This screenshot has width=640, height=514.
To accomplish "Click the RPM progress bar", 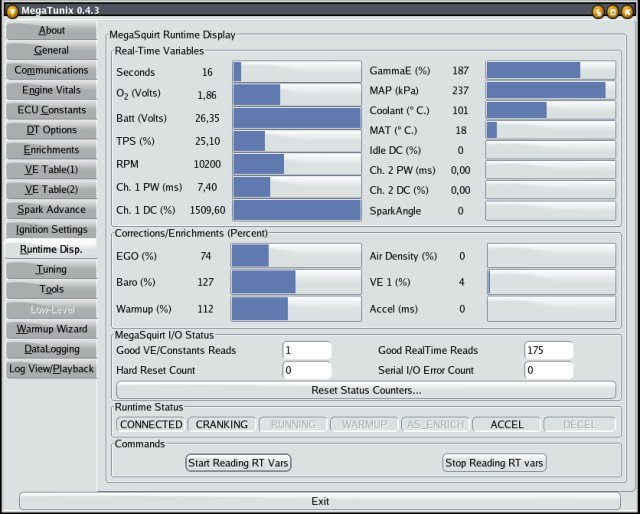I will tap(297, 164).
